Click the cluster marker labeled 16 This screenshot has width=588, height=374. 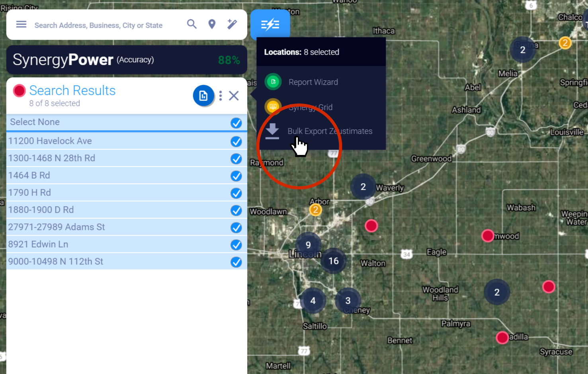coord(333,261)
